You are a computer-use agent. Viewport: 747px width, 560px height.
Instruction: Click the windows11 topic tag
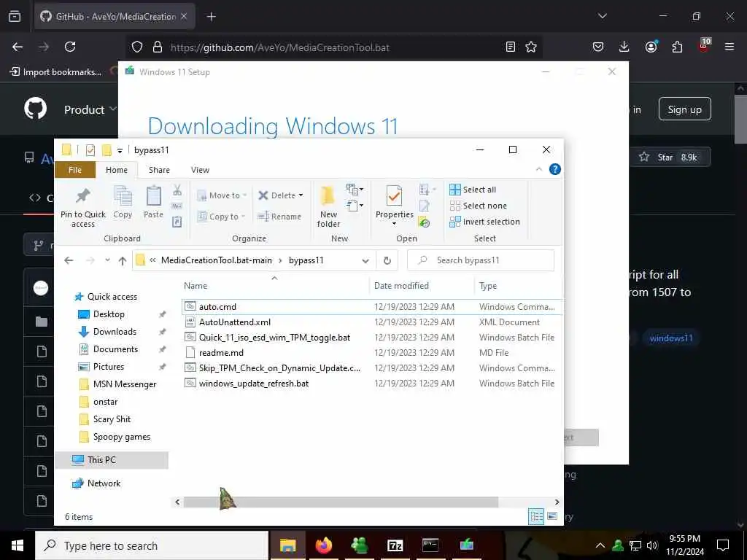point(671,338)
